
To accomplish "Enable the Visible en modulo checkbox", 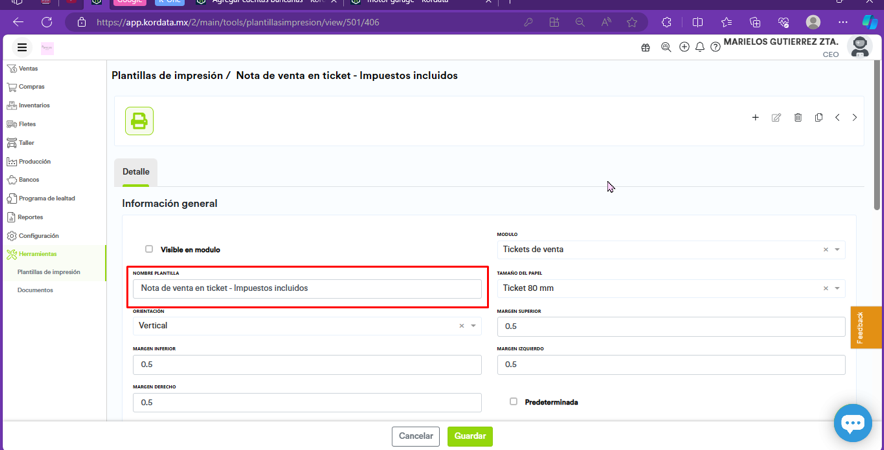I will tap(149, 249).
